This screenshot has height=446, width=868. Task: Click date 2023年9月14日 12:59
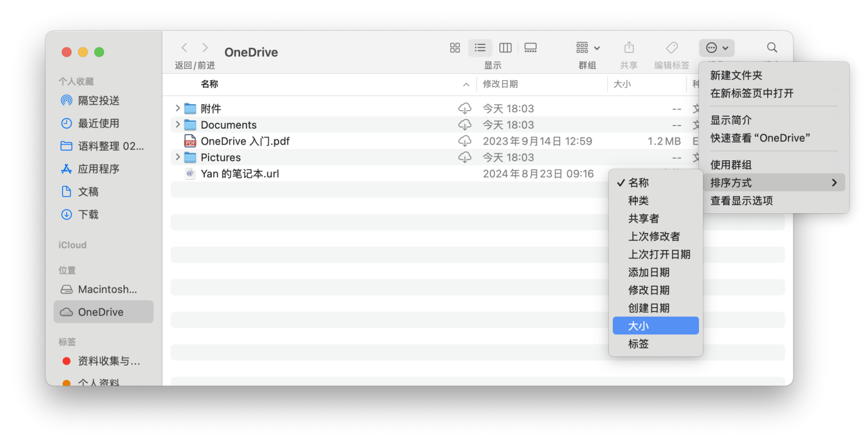pyautogui.click(x=538, y=141)
